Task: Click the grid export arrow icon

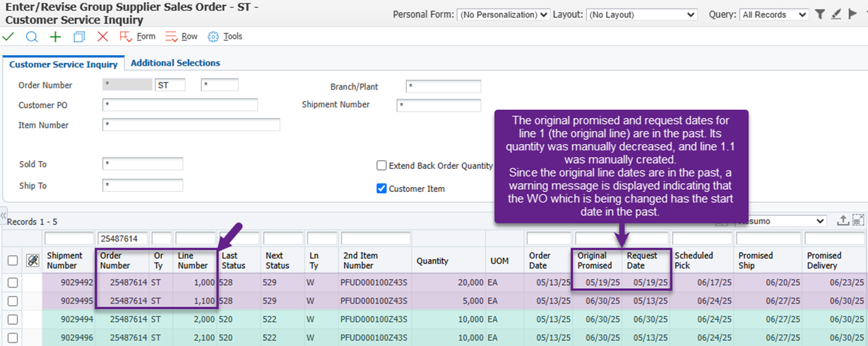Action: [x=843, y=220]
